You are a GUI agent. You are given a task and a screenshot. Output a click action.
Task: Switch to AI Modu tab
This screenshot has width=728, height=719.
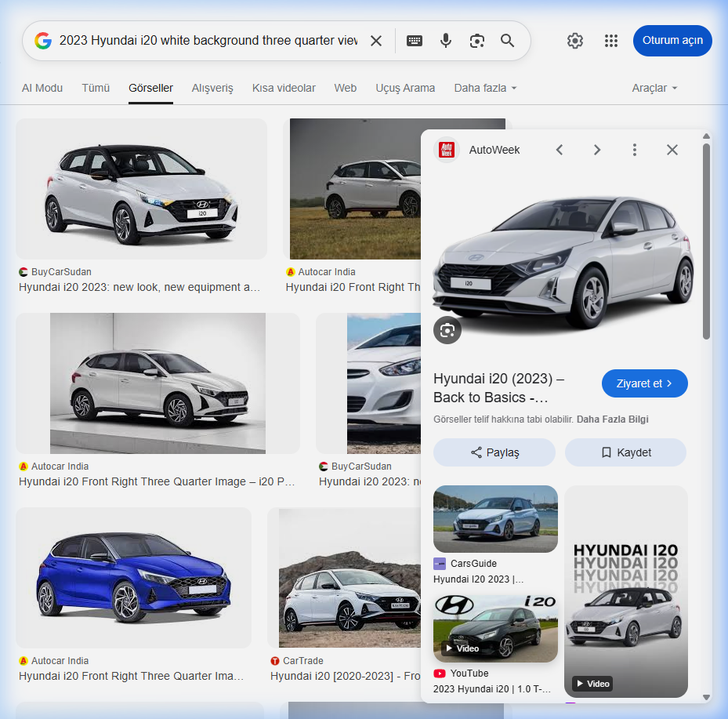(42, 88)
